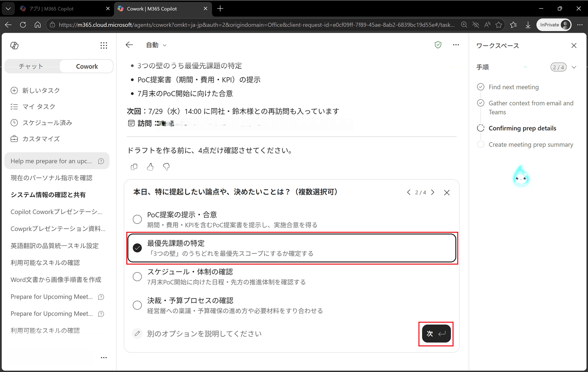Open browser tab actions dropdown
The width and height of the screenshot is (588, 372).
[8, 9]
